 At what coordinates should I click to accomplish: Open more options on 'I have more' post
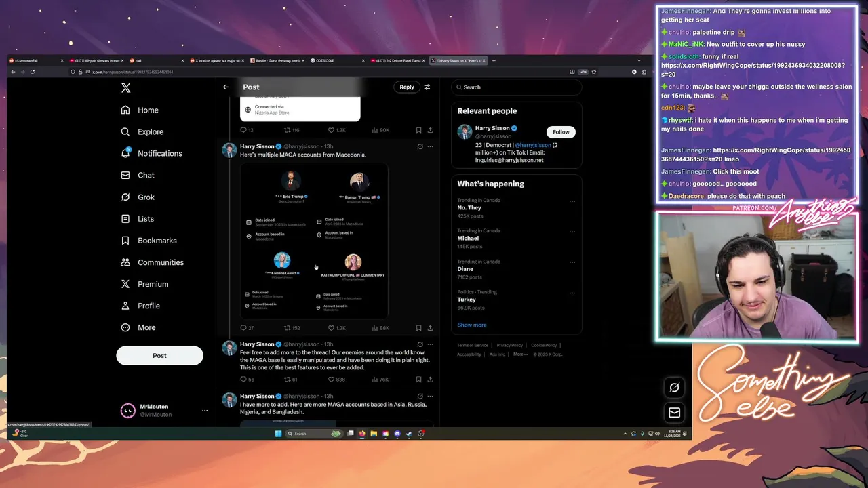(430, 396)
